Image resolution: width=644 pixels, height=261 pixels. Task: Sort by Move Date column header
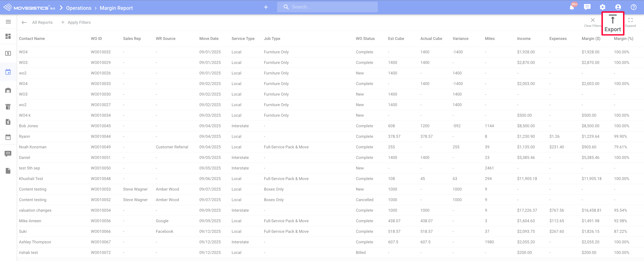pyautogui.click(x=209, y=39)
